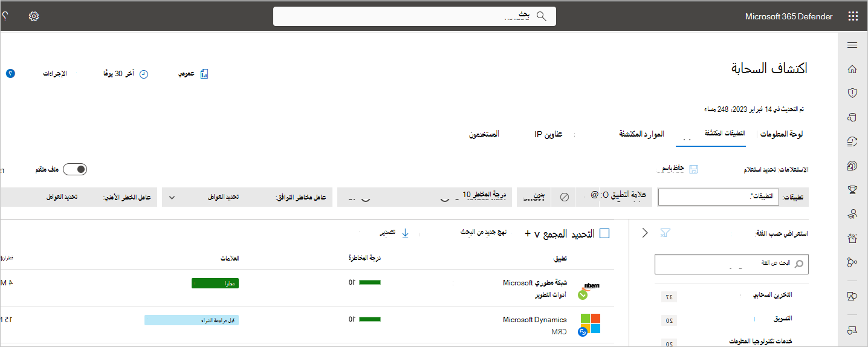
Task: Click the report chart icon next to عمومي
Action: (204, 74)
